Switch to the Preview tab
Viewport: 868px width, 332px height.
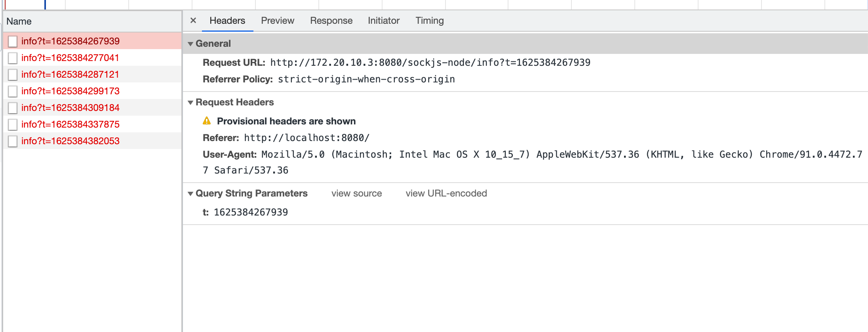[x=277, y=21]
